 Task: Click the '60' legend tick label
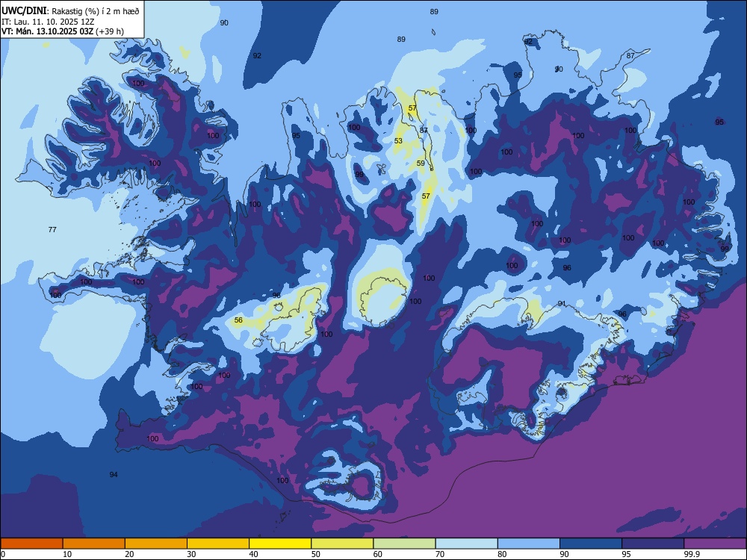378,554
